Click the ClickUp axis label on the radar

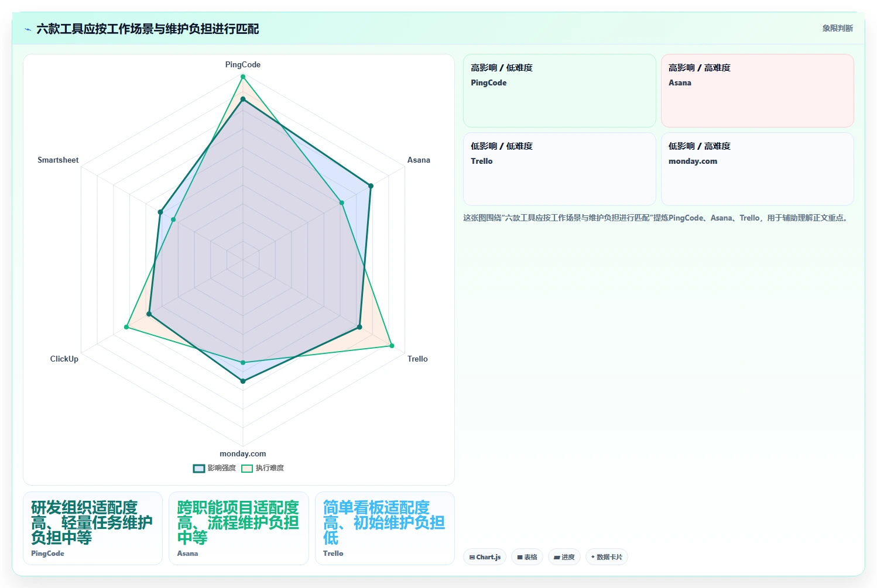coord(64,359)
